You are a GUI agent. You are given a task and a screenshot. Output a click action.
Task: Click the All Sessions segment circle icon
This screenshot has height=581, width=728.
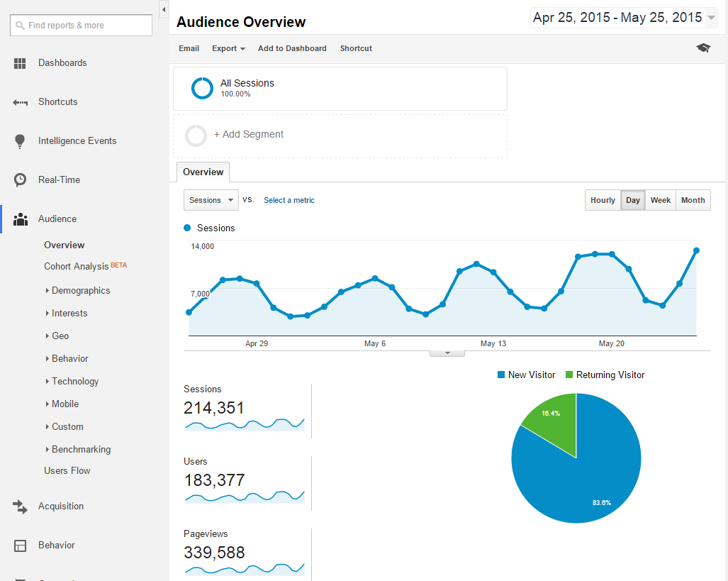pyautogui.click(x=202, y=88)
